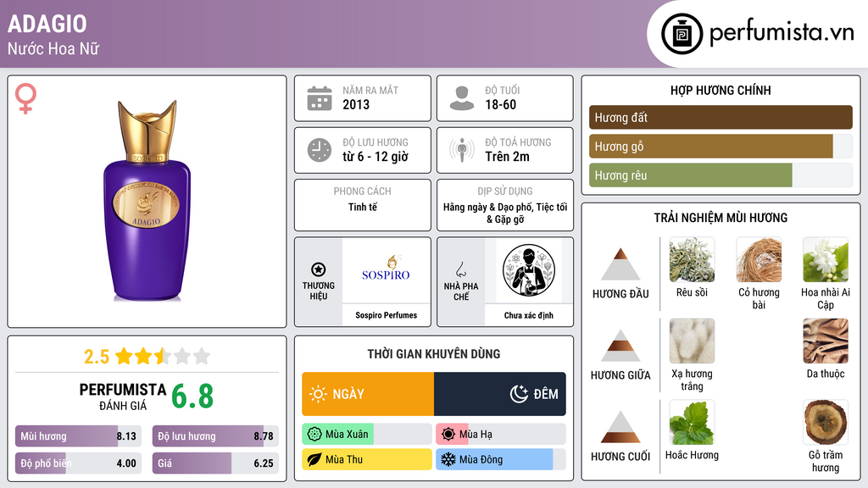Click the từ 6 - 12 giờ longevity value

[x=375, y=157]
